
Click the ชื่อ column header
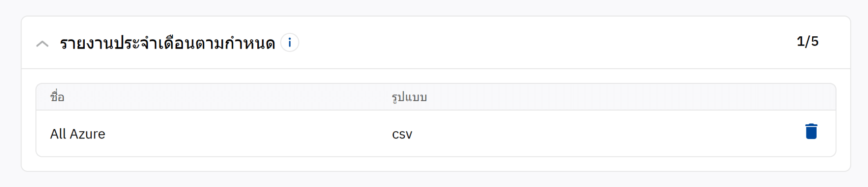(58, 97)
